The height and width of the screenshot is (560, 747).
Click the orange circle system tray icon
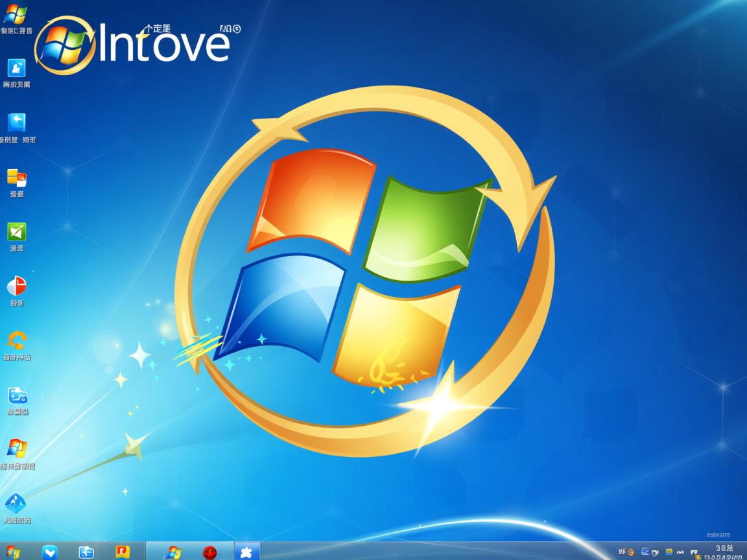[x=631, y=552]
